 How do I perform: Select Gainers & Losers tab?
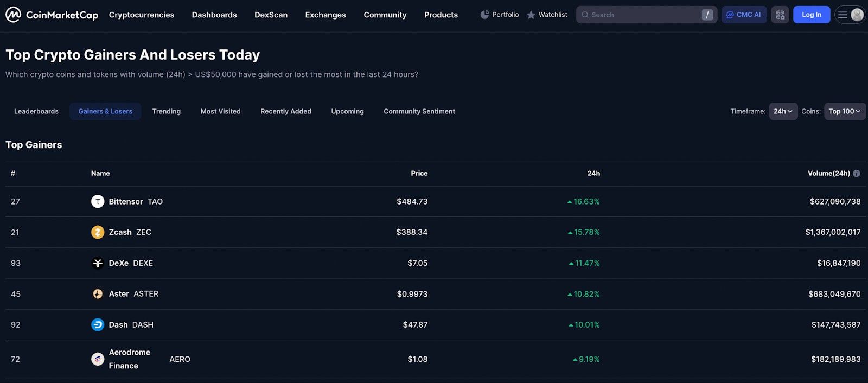tap(105, 111)
